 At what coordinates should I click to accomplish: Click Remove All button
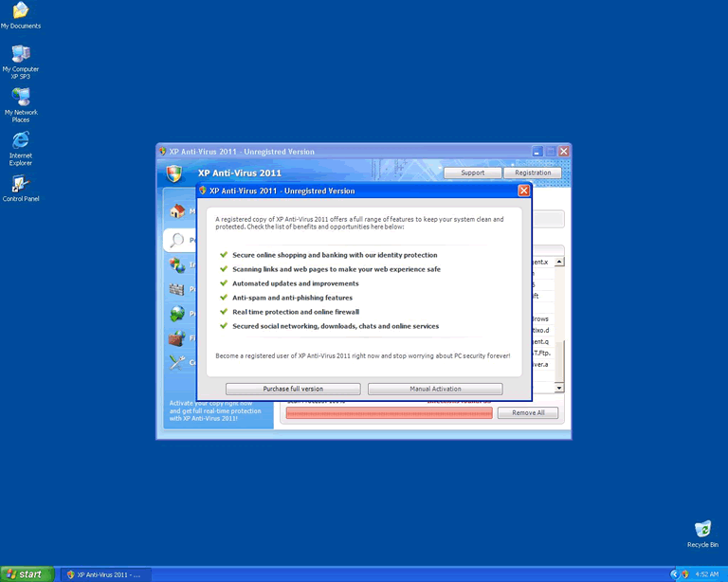528,412
